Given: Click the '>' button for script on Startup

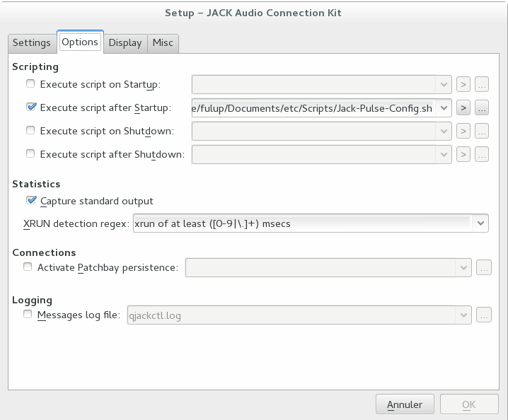Looking at the screenshot, I should coord(463,85).
